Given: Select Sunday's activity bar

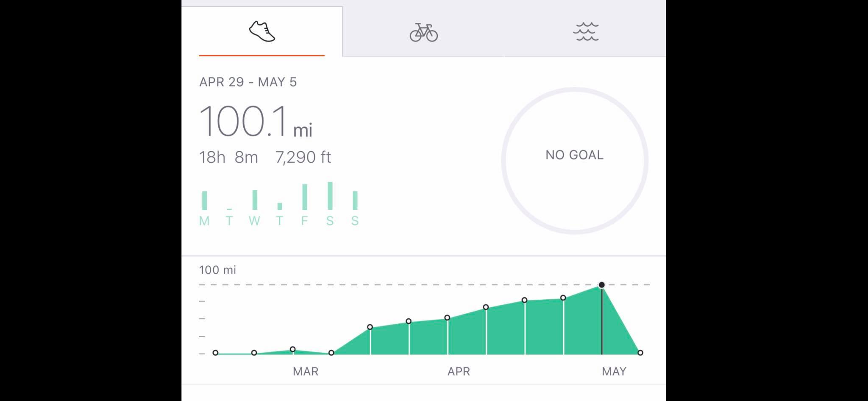Looking at the screenshot, I should click(355, 200).
